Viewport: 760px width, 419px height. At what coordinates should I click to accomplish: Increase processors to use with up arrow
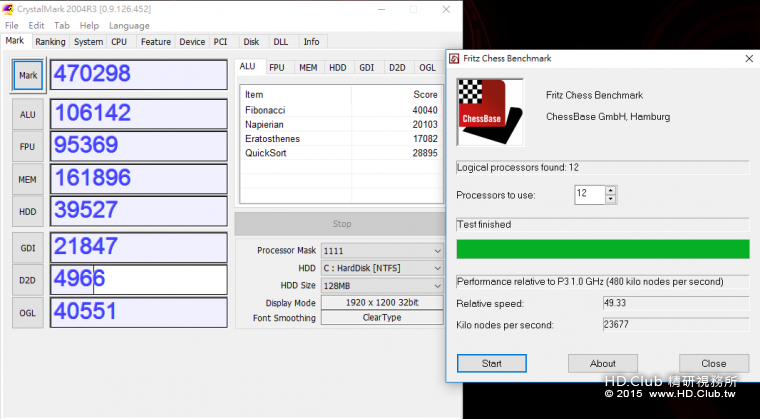[x=611, y=190]
